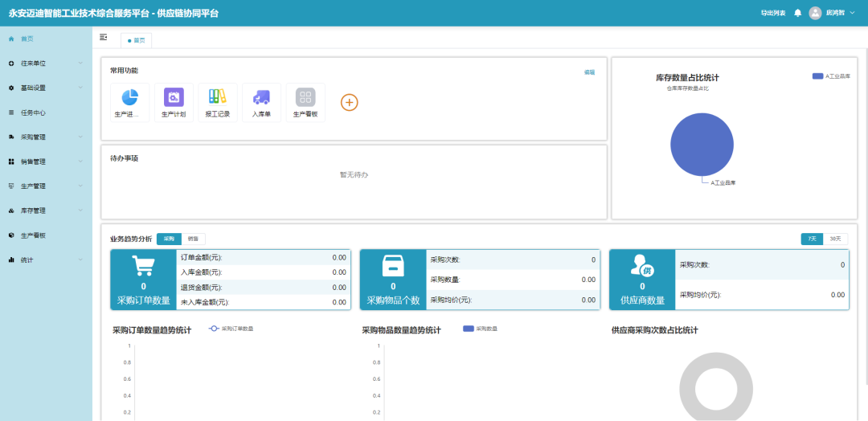Toggle the A工业品库 legend item

click(832, 76)
